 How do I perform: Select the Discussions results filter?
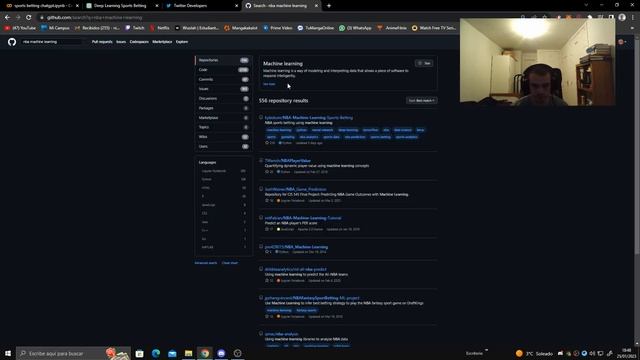point(223,98)
